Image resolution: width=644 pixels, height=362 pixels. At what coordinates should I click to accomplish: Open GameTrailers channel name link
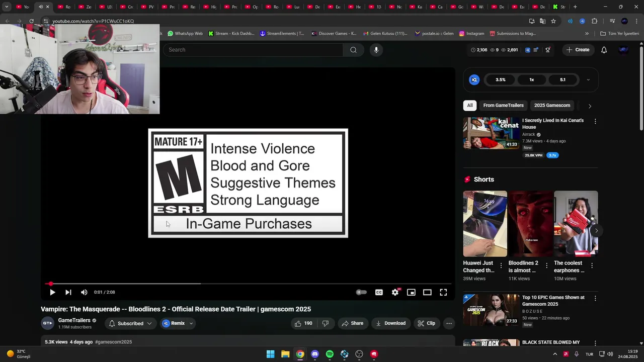[74, 320]
